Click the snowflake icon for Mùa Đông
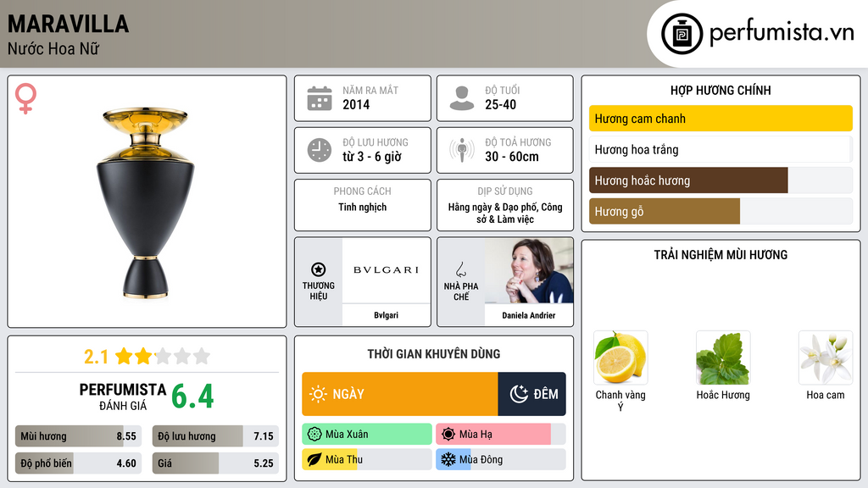 point(448,459)
